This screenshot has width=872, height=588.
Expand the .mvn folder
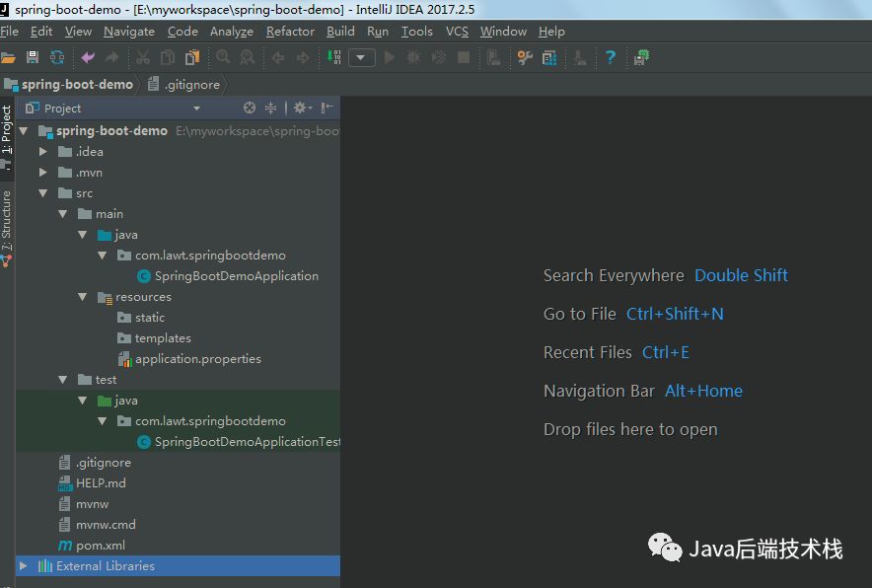42,173
